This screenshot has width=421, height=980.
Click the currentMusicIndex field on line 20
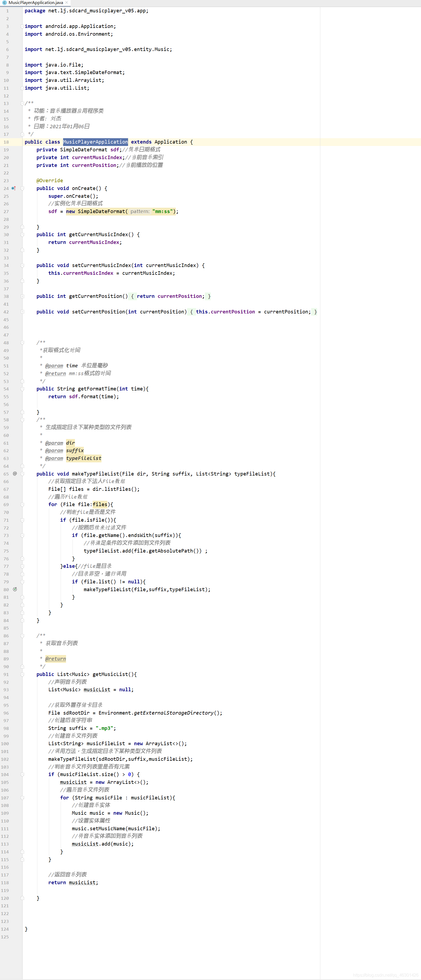coord(97,158)
